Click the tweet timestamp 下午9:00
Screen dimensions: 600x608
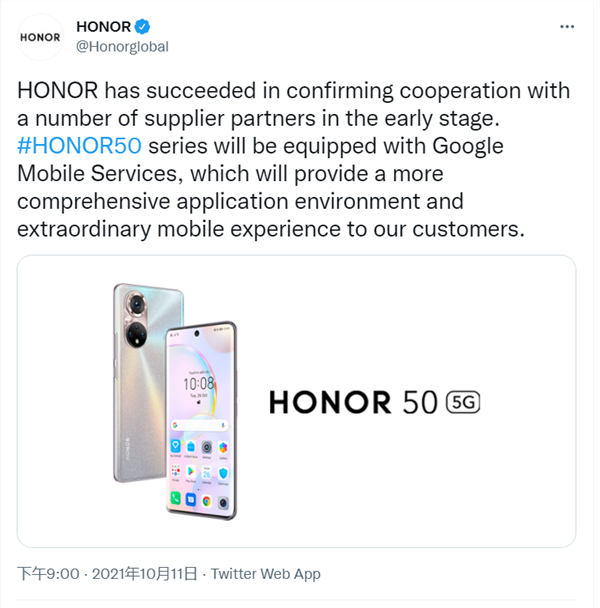48,574
